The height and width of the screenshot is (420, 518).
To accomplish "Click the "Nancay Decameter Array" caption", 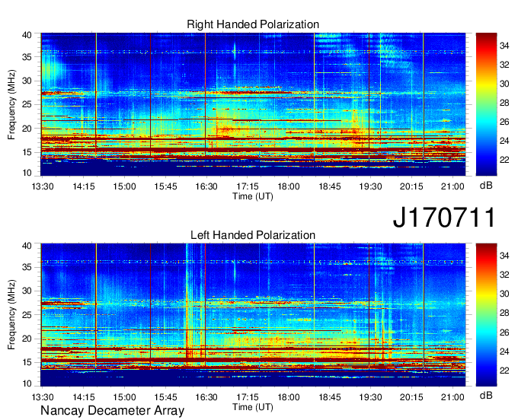I will [x=112, y=411].
